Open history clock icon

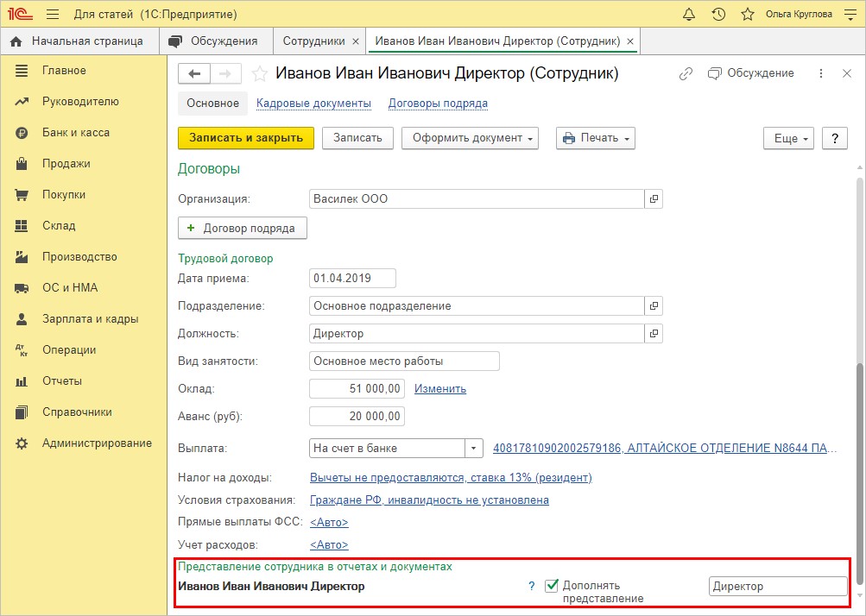[x=718, y=15]
